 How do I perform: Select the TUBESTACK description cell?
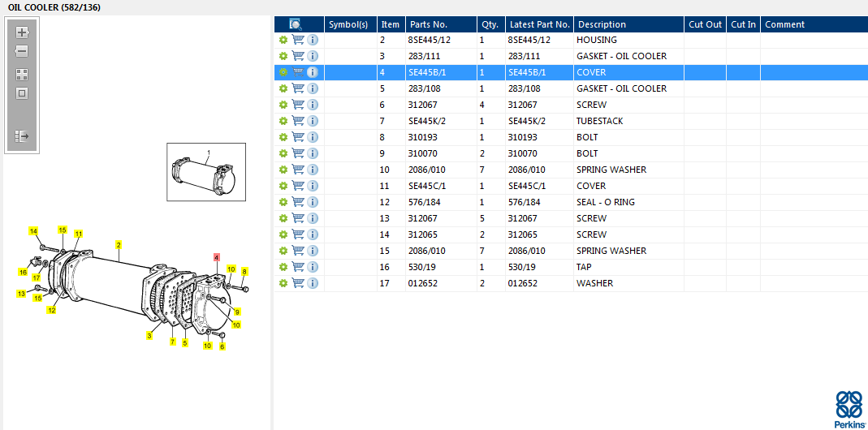[x=599, y=121]
